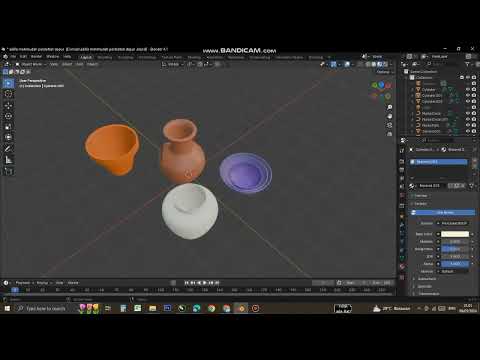Open the Render properties tab
This screenshot has height=360, width=480.
[x=402, y=161]
